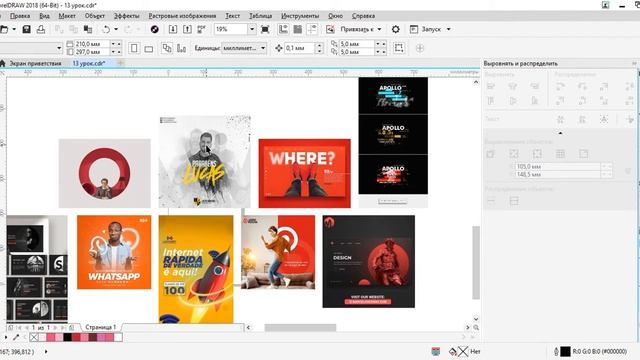Image resolution: width=640 pixels, height=360 pixels.
Task: Undo the last action
Action: 106,29
